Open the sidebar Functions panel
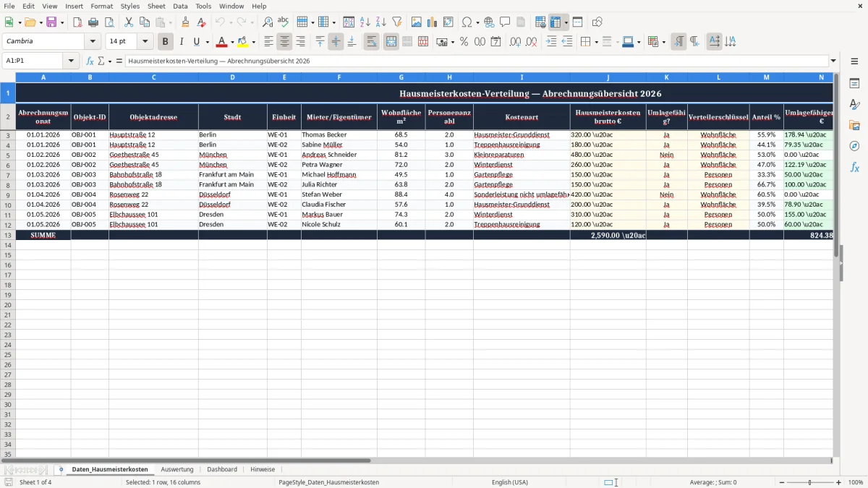The image size is (868, 488). click(854, 168)
